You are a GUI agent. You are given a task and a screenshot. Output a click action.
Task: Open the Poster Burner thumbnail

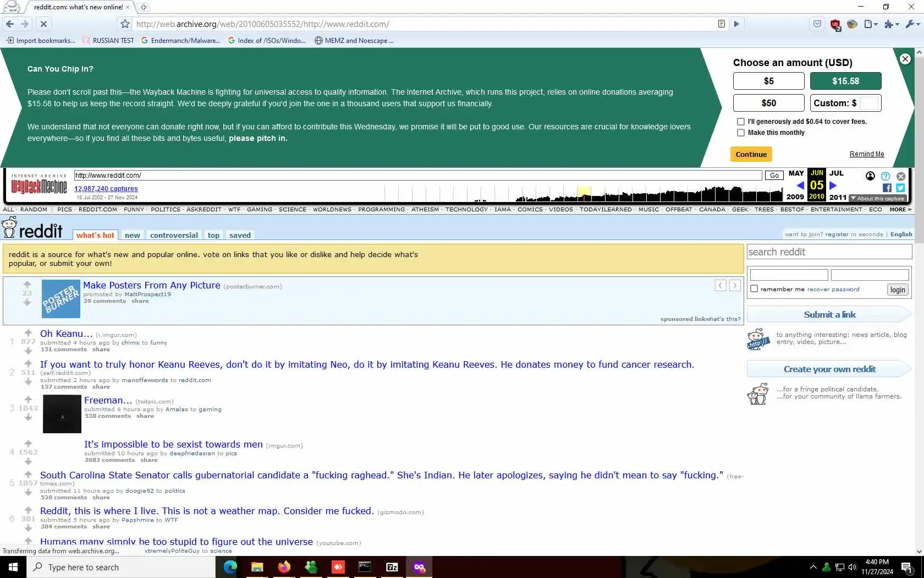[61, 299]
